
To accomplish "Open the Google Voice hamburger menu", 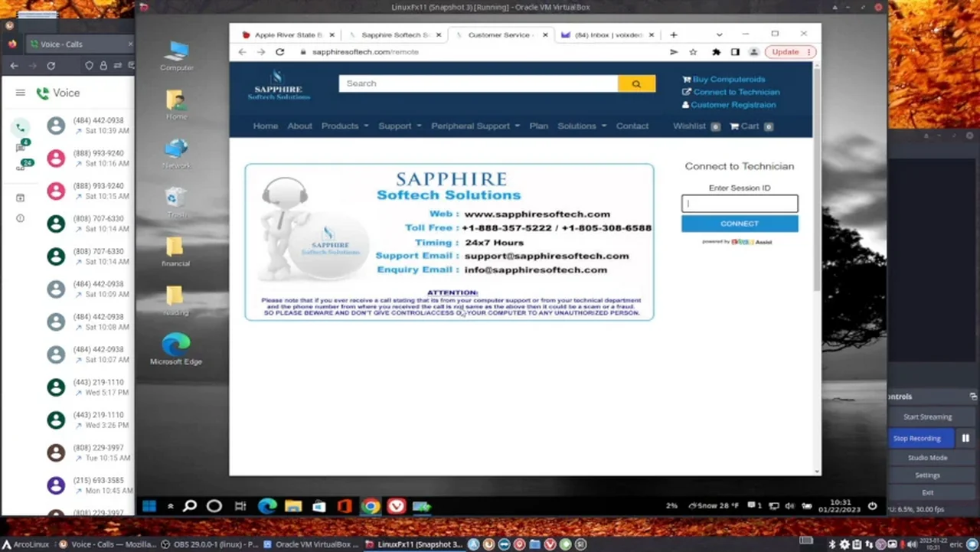I will [x=20, y=93].
